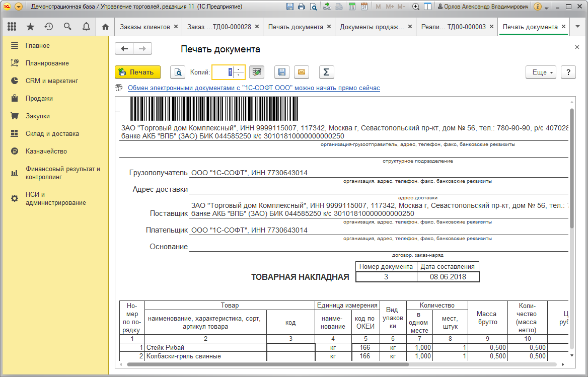
Task: Toggle the edit document mode button
Action: (257, 72)
